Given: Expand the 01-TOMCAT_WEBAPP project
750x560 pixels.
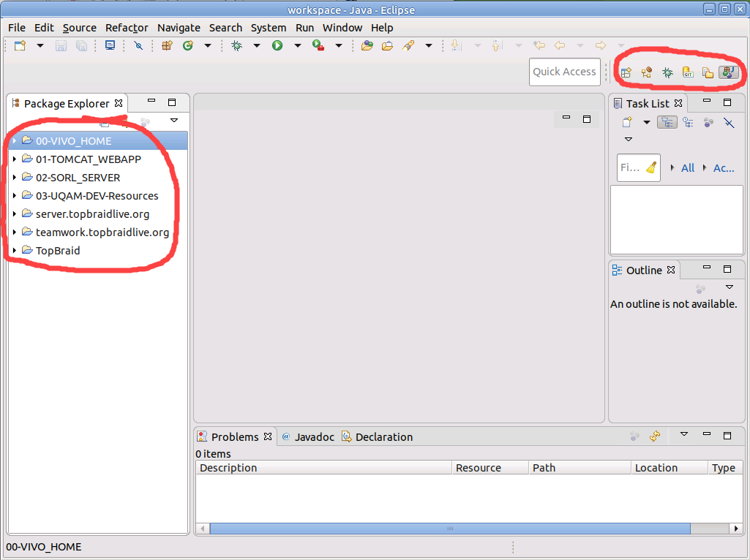Looking at the screenshot, I should (x=15, y=159).
